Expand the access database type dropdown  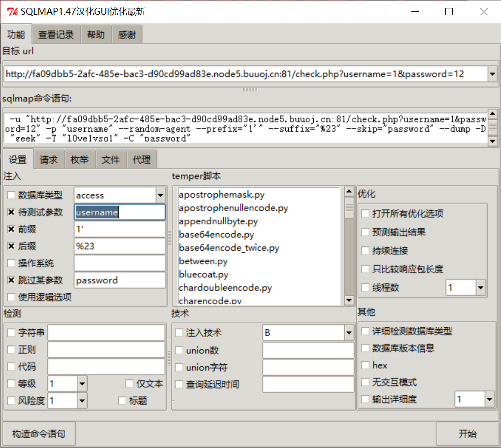tap(161, 195)
